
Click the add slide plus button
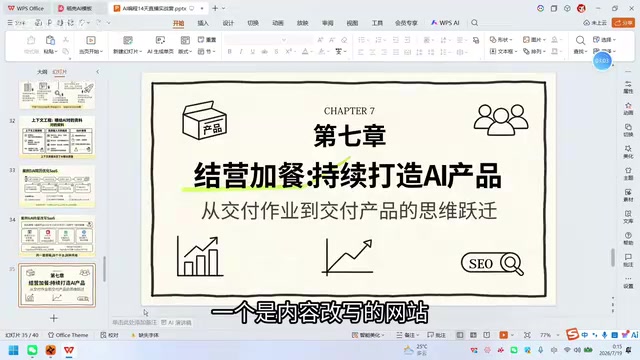(x=54, y=318)
